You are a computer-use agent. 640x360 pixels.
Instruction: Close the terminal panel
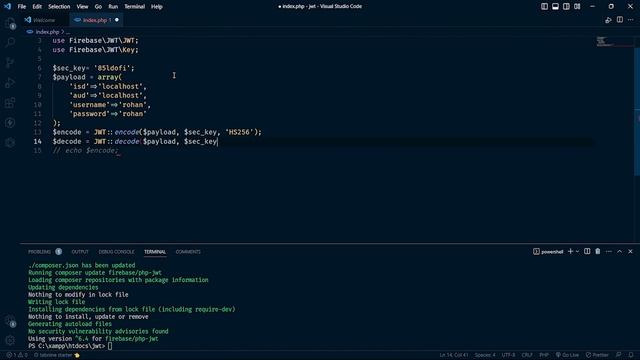pos(630,251)
